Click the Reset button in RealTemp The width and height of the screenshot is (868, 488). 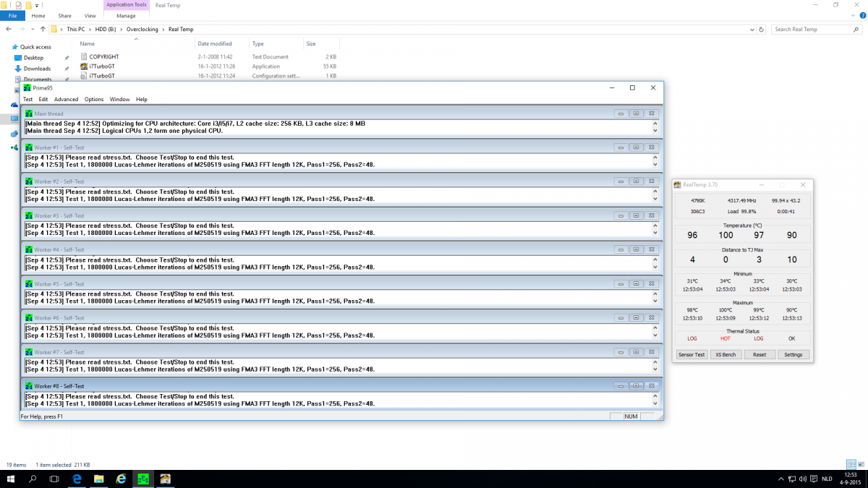coord(759,355)
